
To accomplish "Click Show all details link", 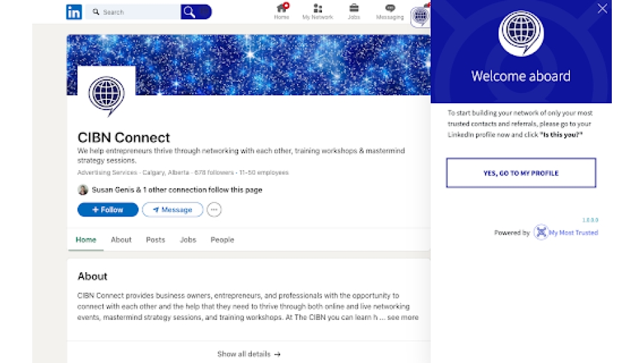I will (x=249, y=354).
